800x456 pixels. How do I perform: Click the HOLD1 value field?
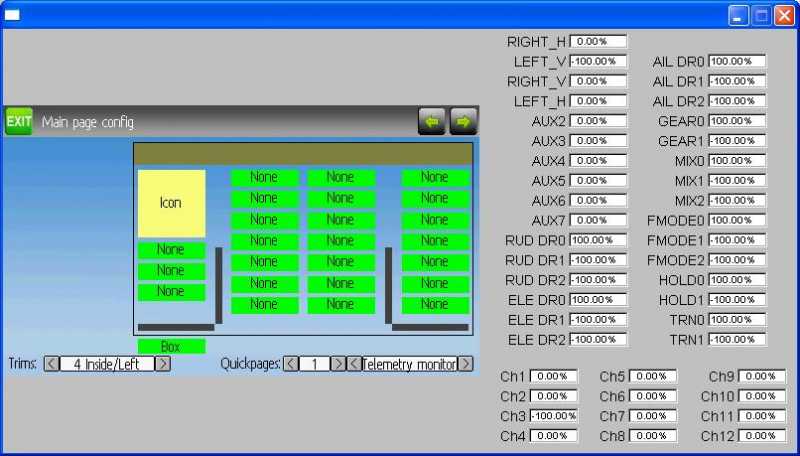point(737,300)
